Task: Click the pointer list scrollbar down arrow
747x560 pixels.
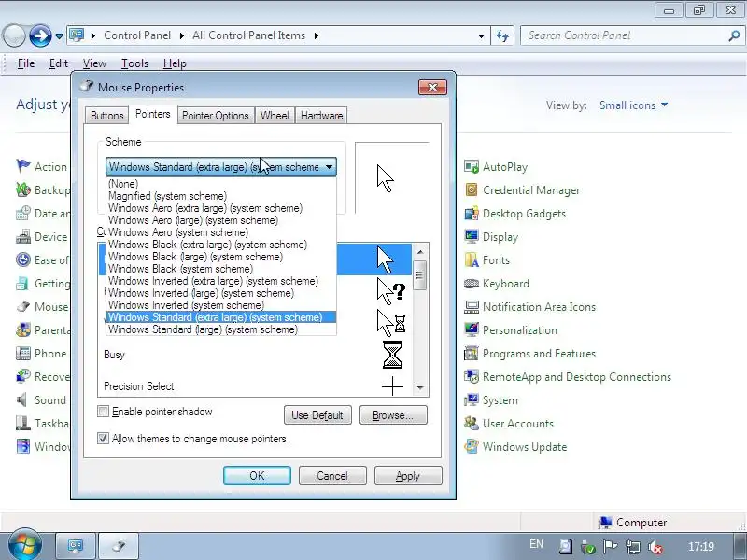Action: 419,388
